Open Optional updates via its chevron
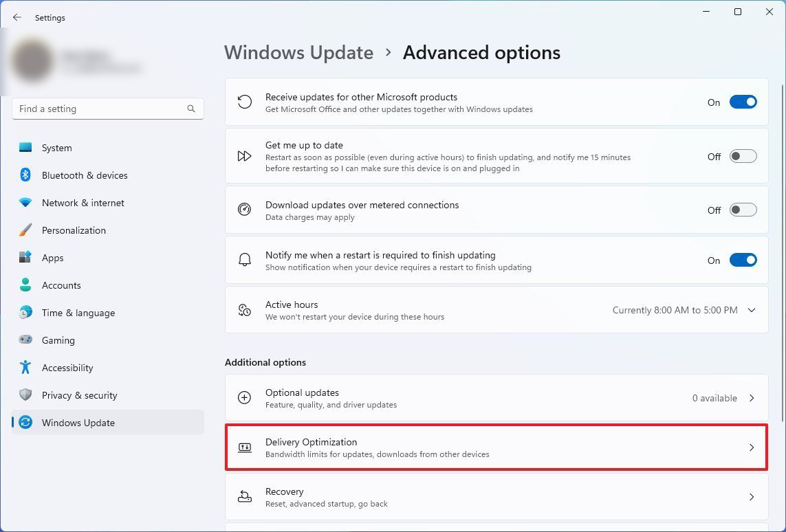Image resolution: width=786 pixels, height=532 pixels. 752,398
